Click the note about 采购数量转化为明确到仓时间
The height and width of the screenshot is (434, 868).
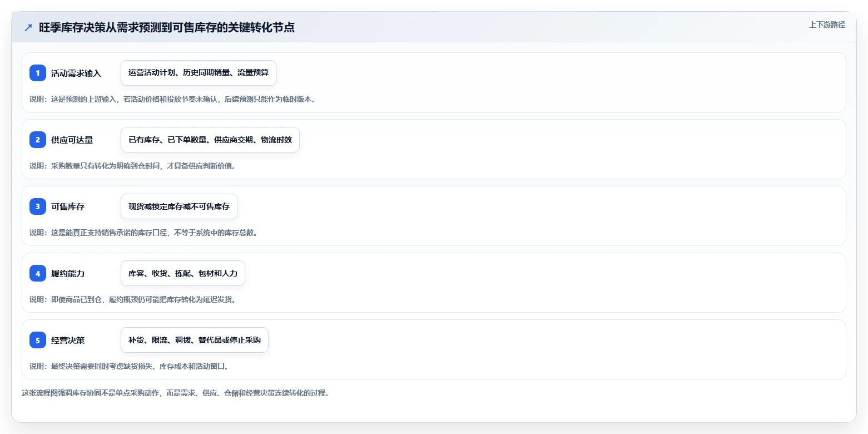(132, 166)
